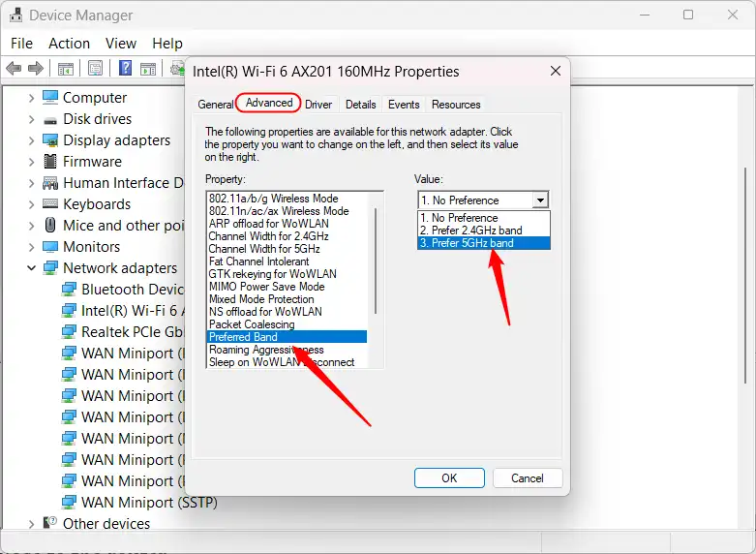Switch to the Resources tab
The height and width of the screenshot is (554, 756).
(456, 105)
